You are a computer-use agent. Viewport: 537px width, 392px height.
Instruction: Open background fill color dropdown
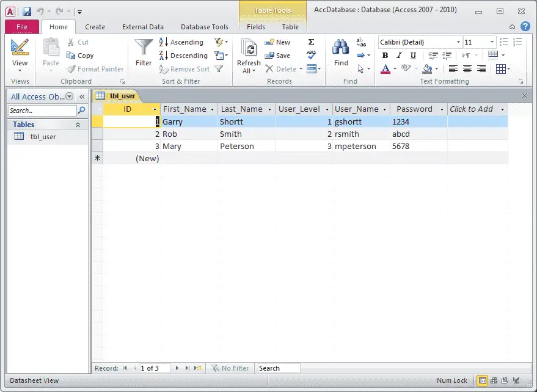pos(436,69)
